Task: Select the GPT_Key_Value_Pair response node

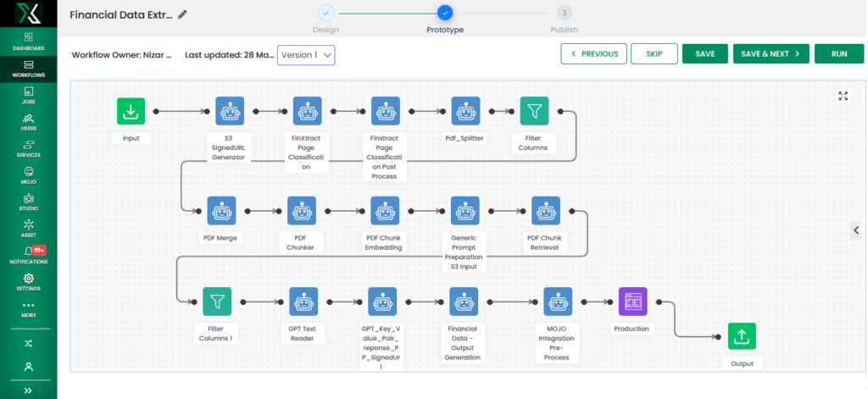Action: [x=382, y=302]
